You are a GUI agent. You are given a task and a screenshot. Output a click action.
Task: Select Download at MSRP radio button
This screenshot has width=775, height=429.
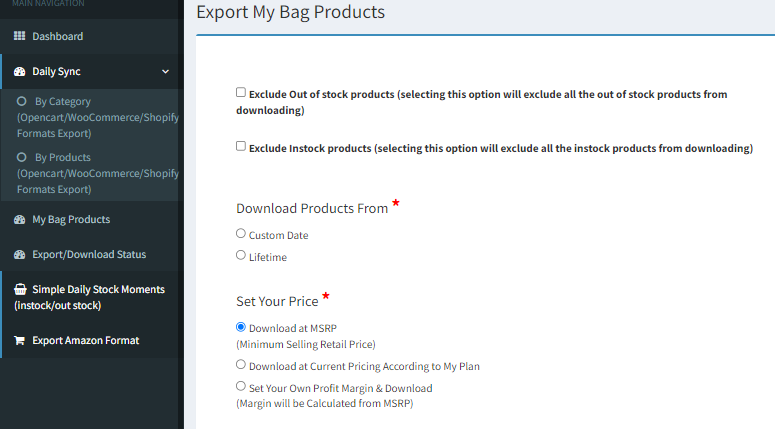pos(241,327)
